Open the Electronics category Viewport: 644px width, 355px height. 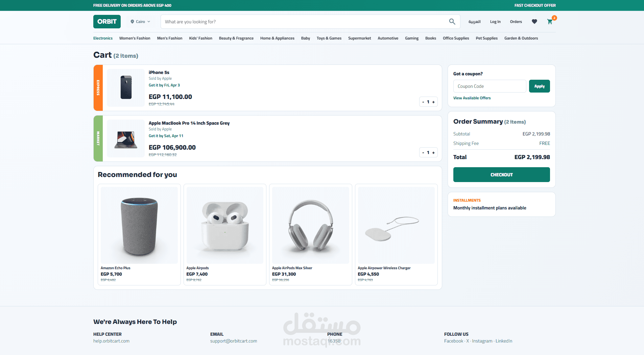[103, 38]
